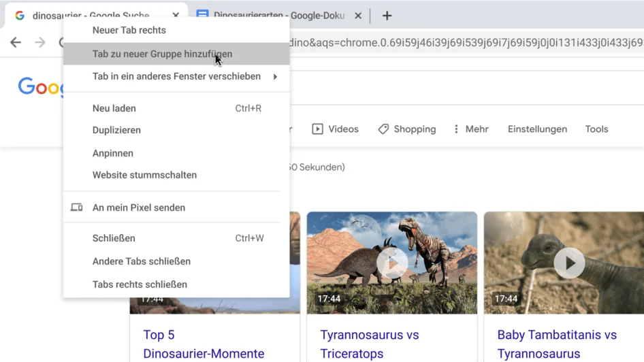The image size is (644, 362).
Task: Select Neu laden from context menu
Action: [x=176, y=108]
